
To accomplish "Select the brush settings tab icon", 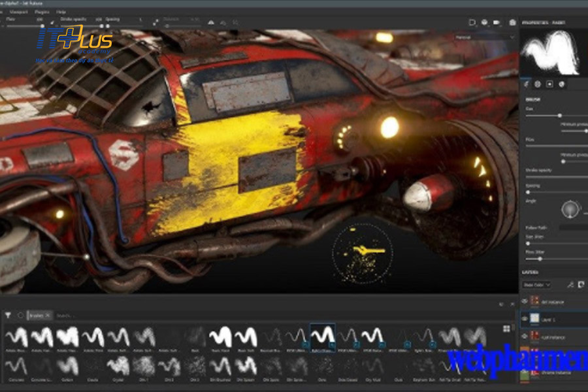I will point(527,84).
